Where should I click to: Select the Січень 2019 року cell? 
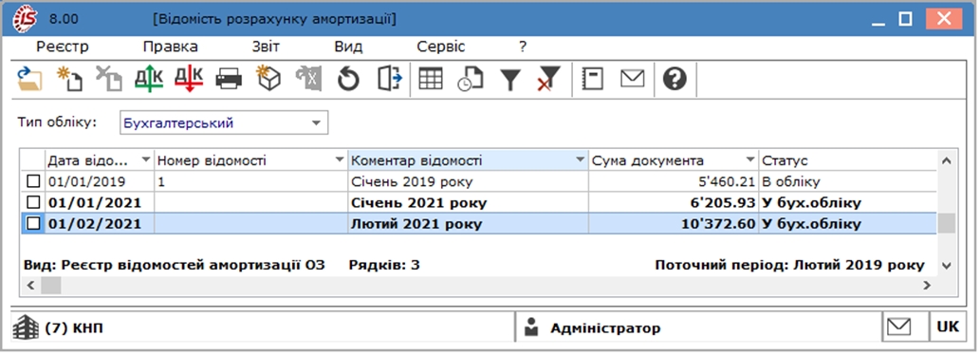click(468, 182)
